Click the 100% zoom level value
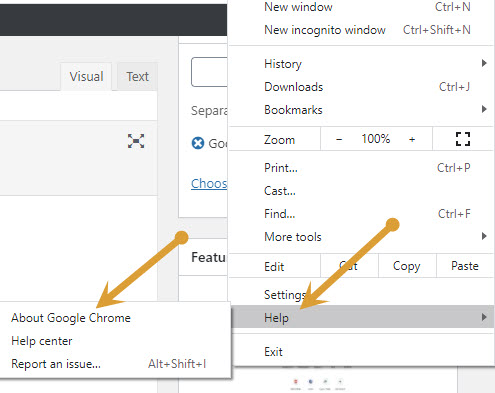This screenshot has height=393, width=495. (376, 139)
